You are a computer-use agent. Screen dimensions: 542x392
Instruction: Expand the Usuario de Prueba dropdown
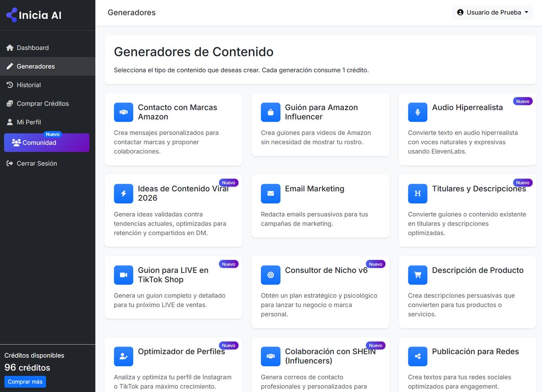(x=492, y=12)
